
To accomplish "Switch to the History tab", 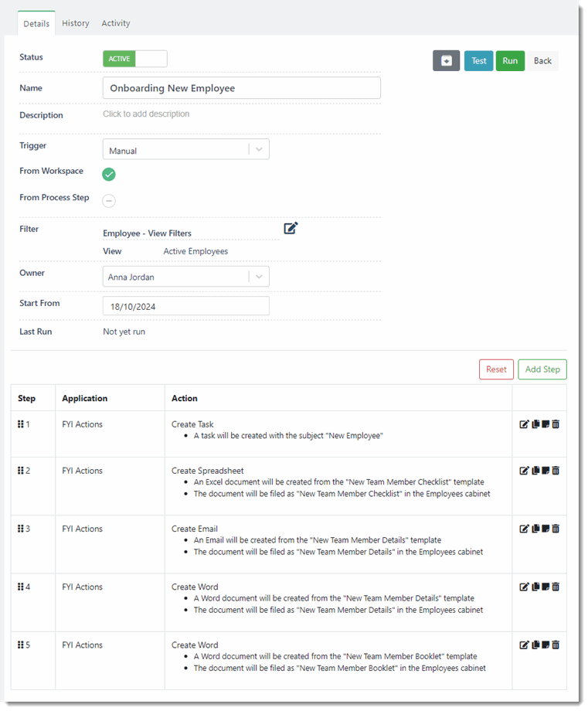I will tap(75, 23).
